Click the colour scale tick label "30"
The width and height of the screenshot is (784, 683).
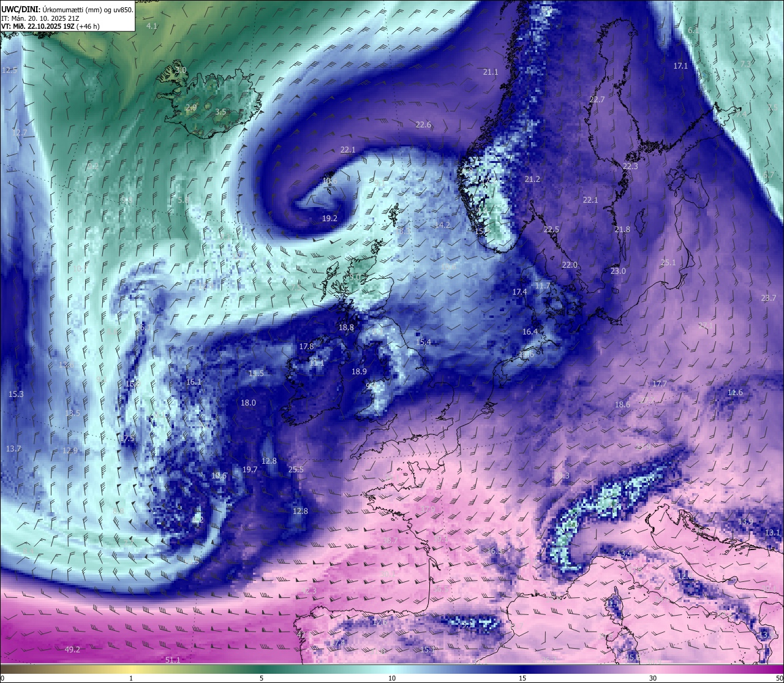(653, 677)
